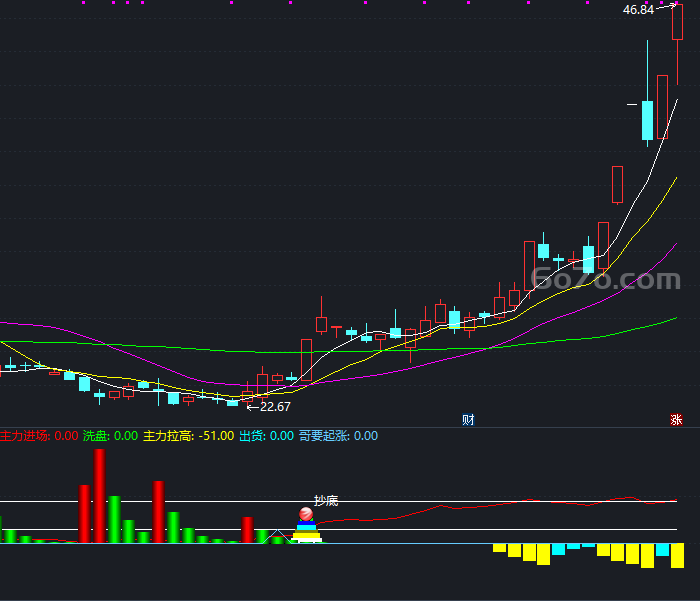The height and width of the screenshot is (601, 700).
Task: Click the 出货: 0.00 indicator label
Action: 267,436
